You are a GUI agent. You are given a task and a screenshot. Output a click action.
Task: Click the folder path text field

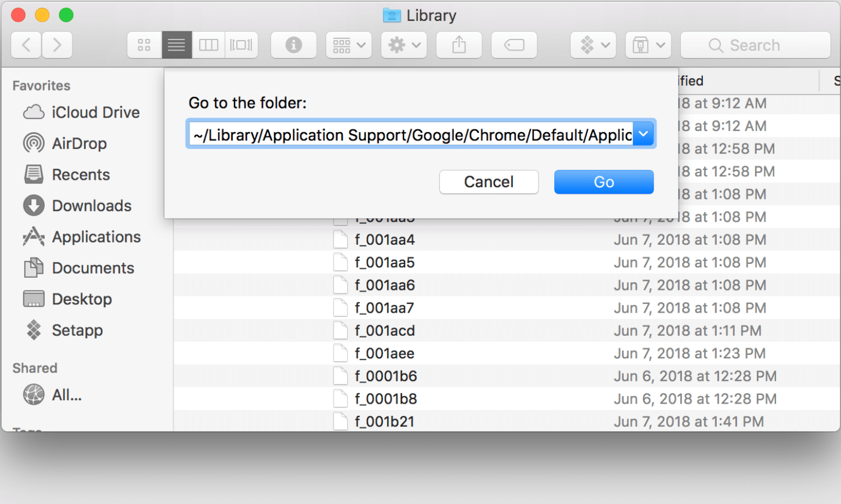click(x=412, y=135)
